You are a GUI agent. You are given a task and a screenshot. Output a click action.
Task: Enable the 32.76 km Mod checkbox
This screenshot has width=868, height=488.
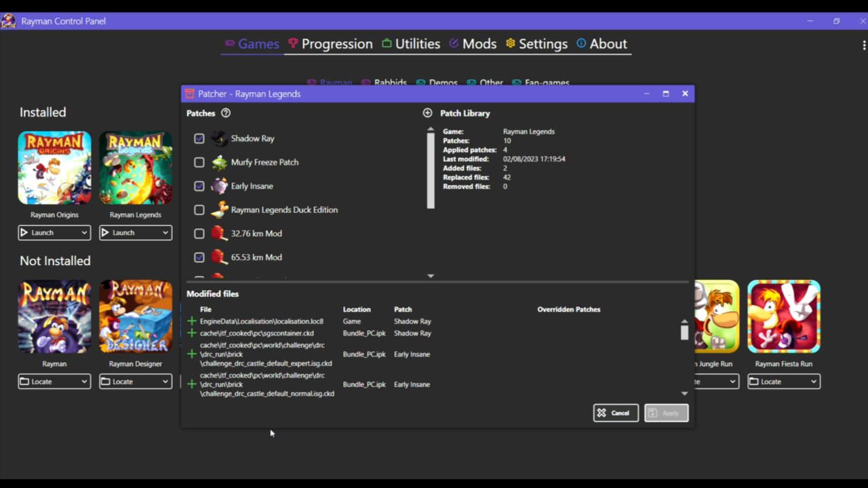pyautogui.click(x=199, y=233)
